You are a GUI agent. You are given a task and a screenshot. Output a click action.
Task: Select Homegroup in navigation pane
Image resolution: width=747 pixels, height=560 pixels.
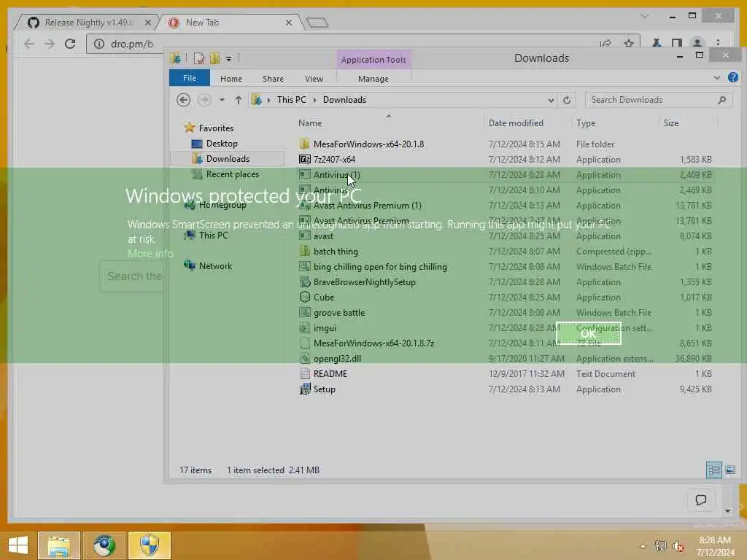(222, 205)
